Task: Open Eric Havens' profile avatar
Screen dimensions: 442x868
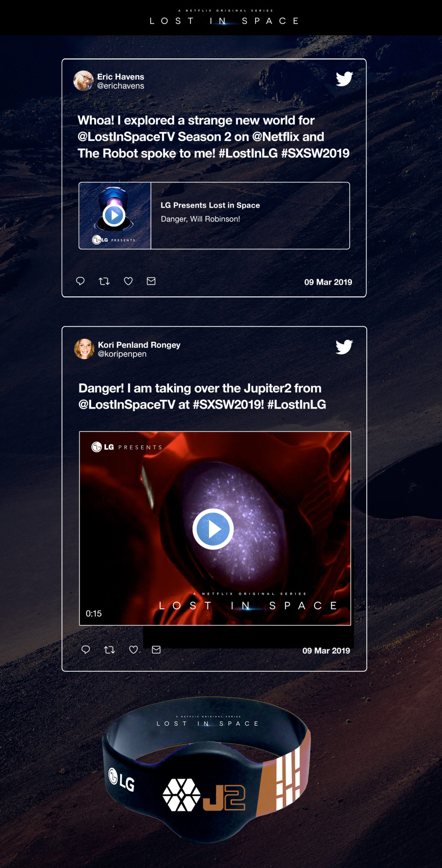Action: [x=83, y=81]
